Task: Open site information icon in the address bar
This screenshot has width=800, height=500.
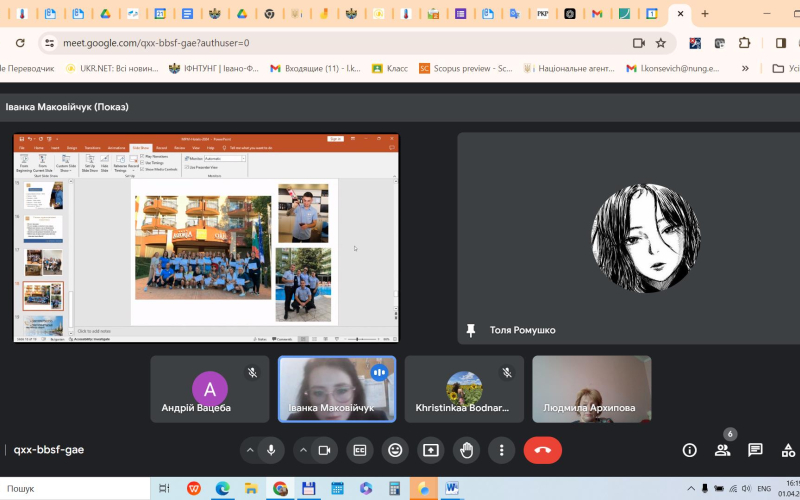Action: click(49, 43)
